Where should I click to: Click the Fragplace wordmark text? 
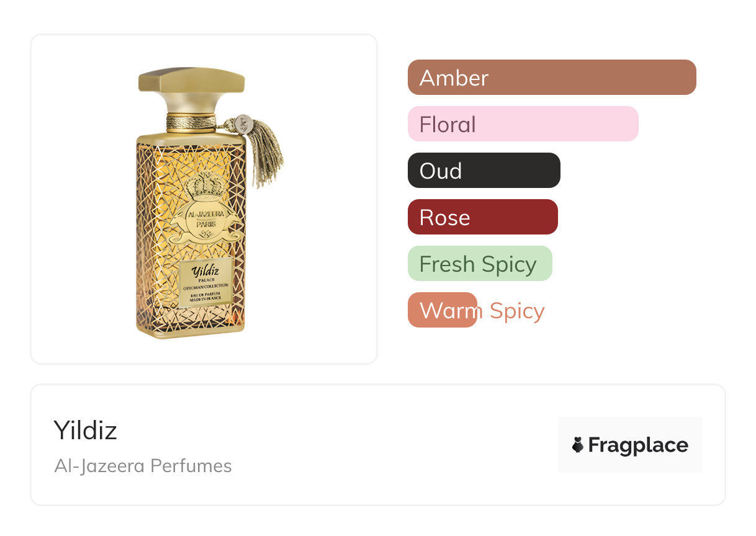[x=638, y=445]
